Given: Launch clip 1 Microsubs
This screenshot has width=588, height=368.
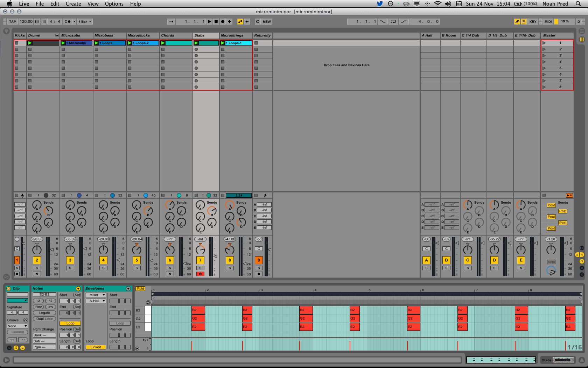Looking at the screenshot, I should [x=63, y=43].
